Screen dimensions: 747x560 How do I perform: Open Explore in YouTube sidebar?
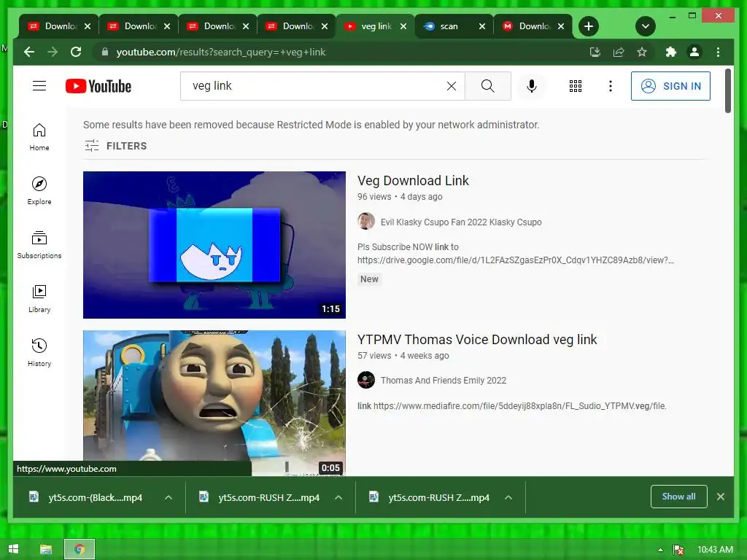(39, 191)
